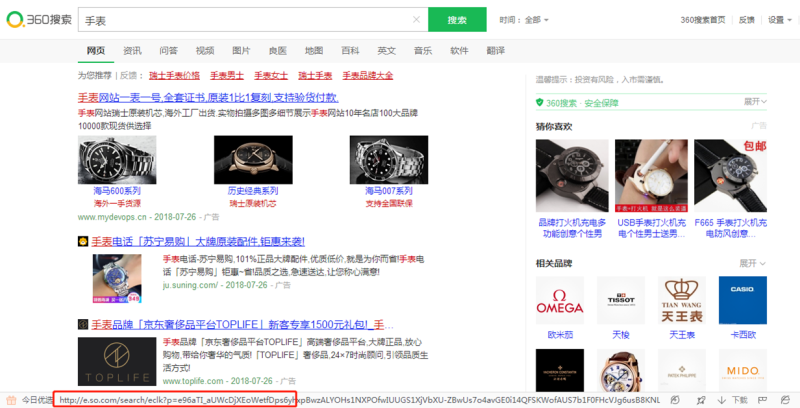Click the Patek Philippe brand logo
This screenshot has height=408, width=800.
tap(682, 371)
